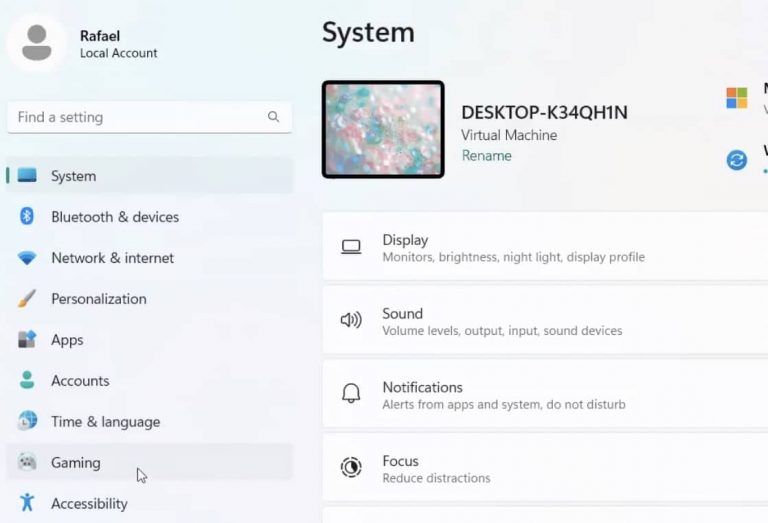Click the Network & internet Wi-Fi icon
This screenshot has height=523, width=768.
pyautogui.click(x=28, y=258)
